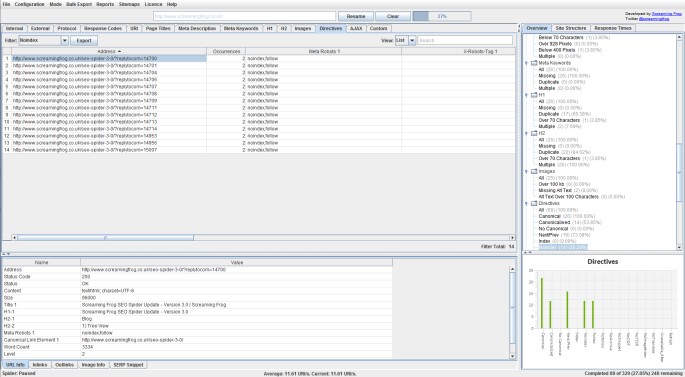Click the Directives folder icon in Overview tree

pos(534,204)
